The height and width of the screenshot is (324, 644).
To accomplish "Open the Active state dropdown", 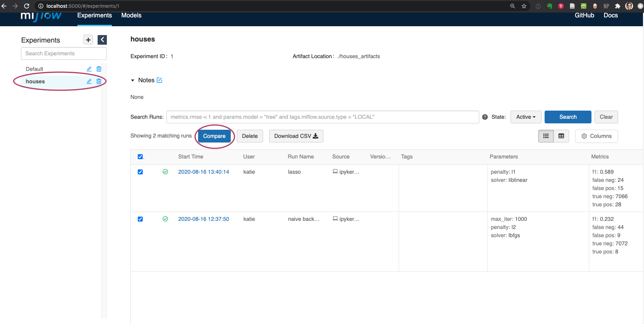I will click(526, 117).
